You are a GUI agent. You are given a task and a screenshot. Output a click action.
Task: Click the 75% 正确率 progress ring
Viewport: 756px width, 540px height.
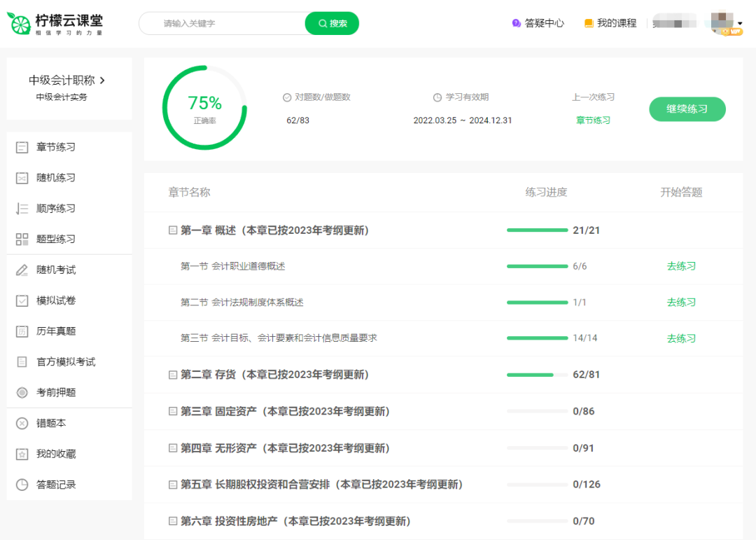(205, 108)
